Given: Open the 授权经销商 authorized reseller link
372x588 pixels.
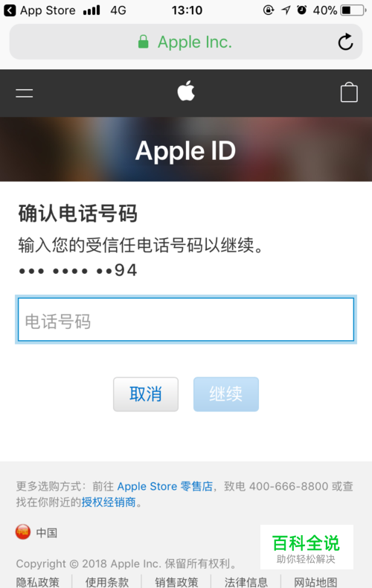Looking at the screenshot, I should point(109,502).
